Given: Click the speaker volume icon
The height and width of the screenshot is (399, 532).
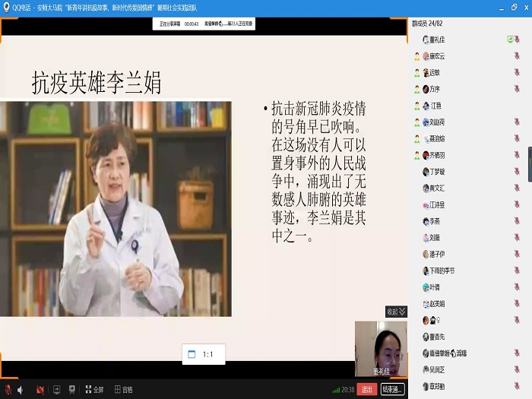Looking at the screenshot, I should coord(20,389).
